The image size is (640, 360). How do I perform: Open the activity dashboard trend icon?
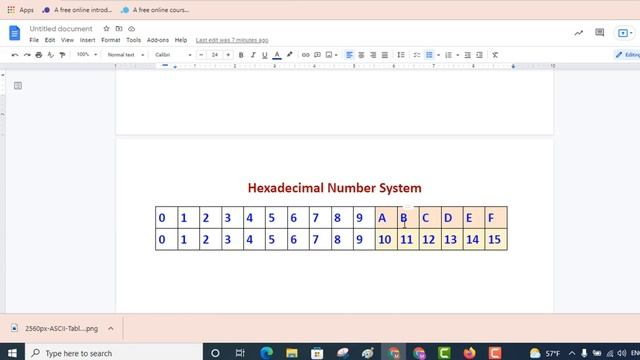click(578, 33)
